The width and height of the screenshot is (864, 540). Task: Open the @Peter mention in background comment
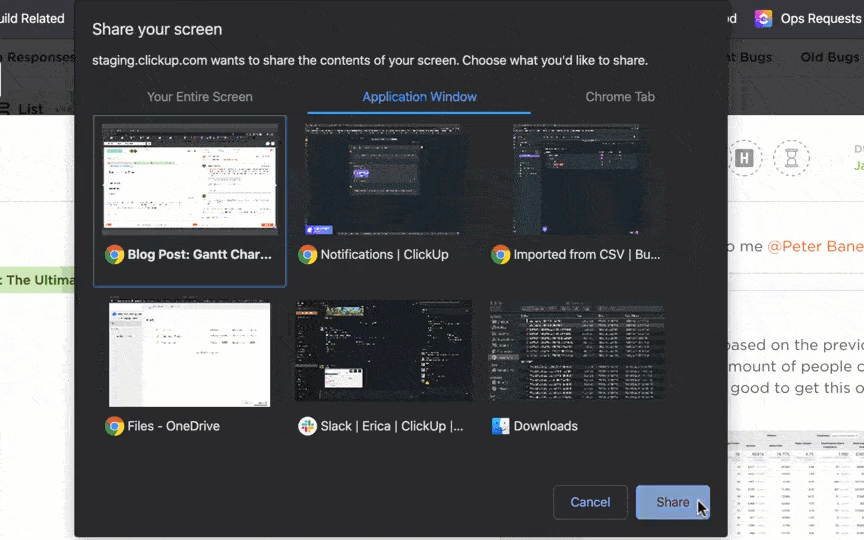click(x=815, y=246)
